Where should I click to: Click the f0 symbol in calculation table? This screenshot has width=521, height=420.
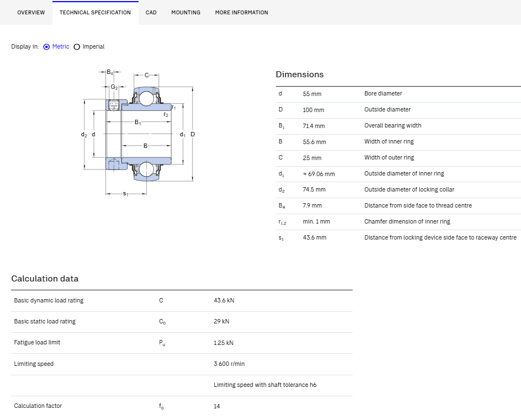(161, 406)
